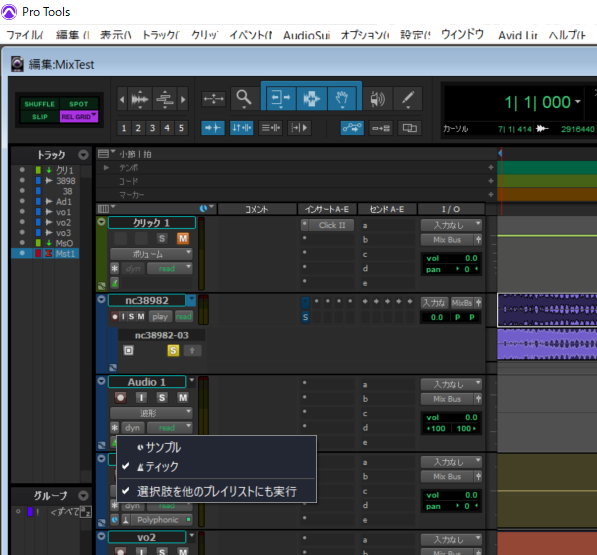Click the zoom toggle icon
This screenshot has height=555, width=597.
[x=214, y=99]
